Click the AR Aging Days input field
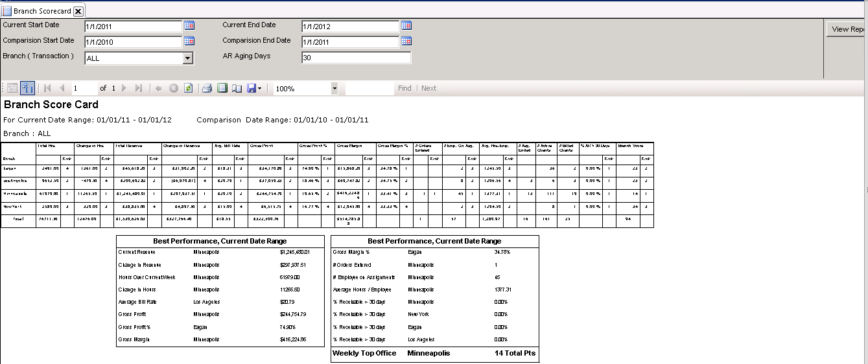Screen dimensions: 868x364 tap(356, 58)
